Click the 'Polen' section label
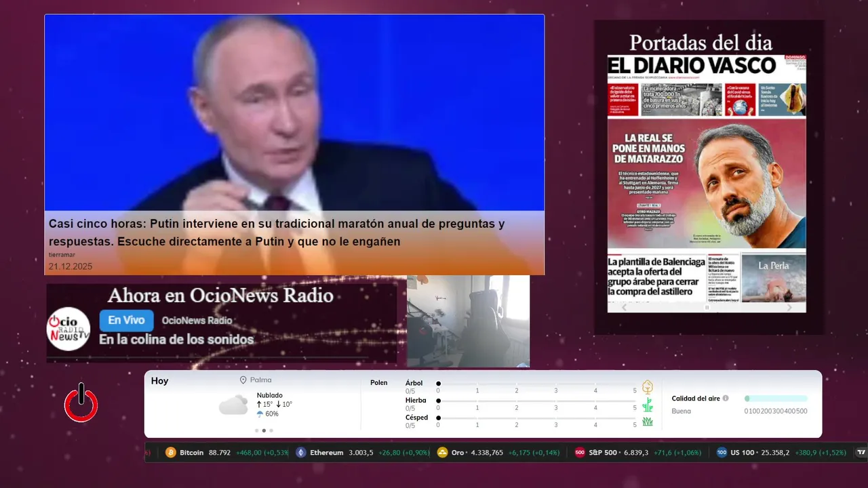Screen dimensions: 868x488 tap(379, 383)
